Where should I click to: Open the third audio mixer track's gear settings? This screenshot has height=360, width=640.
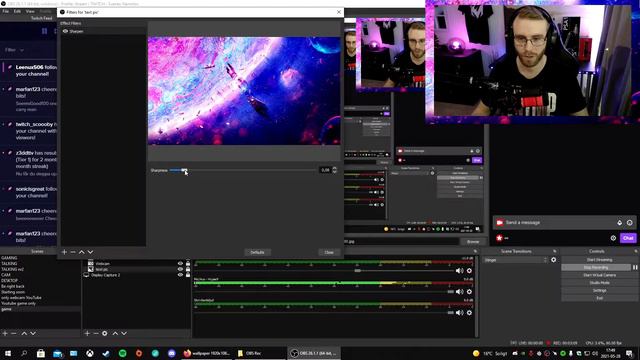(x=469, y=312)
